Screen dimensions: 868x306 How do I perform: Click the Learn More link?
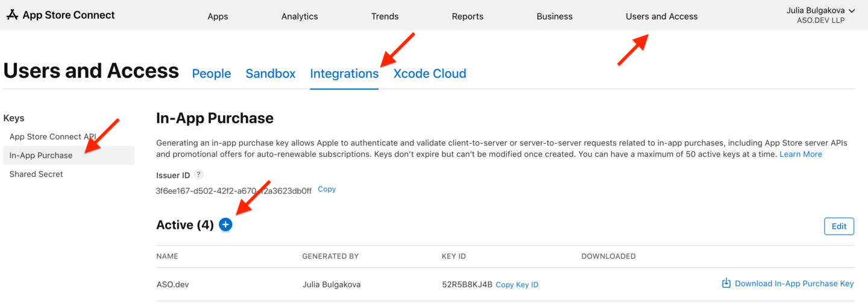(800, 155)
